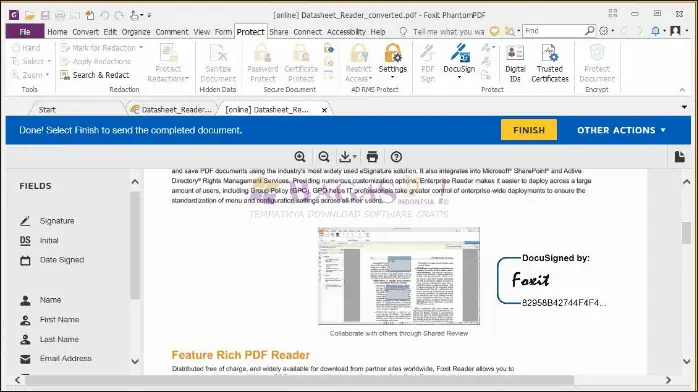698x392 pixels.
Task: Open the Share ribbon tab
Action: 279,32
